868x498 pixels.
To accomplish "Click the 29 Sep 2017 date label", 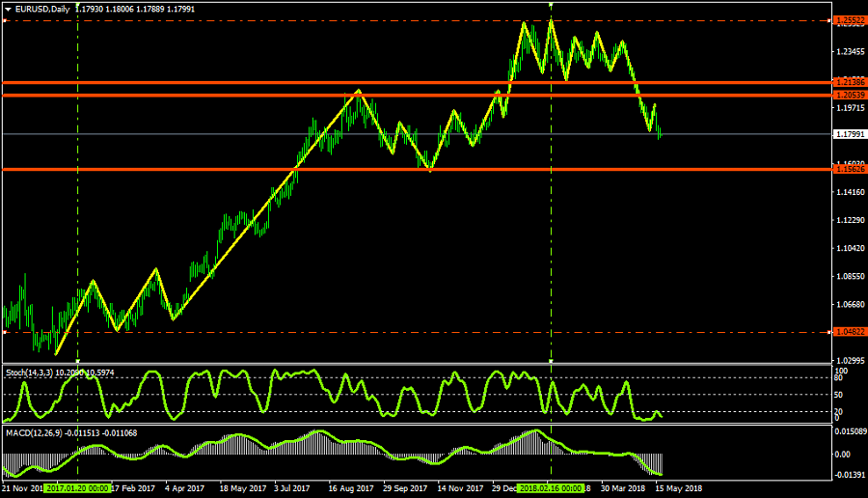I will 405,488.
